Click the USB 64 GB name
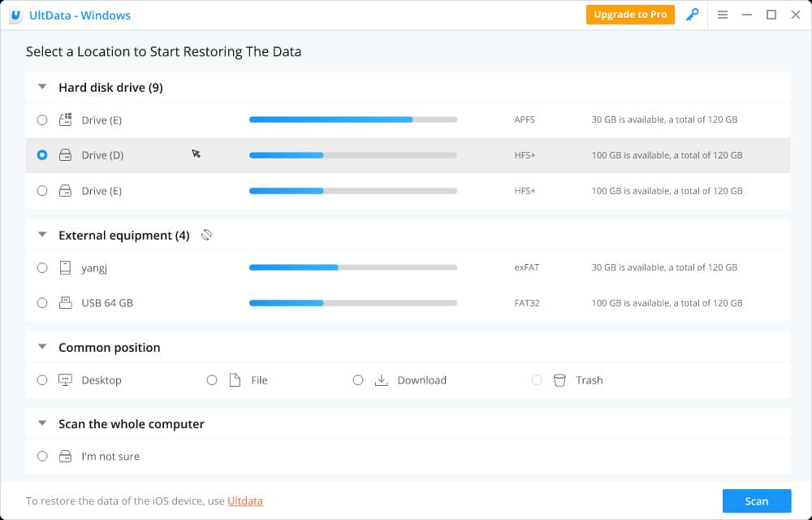Viewport: 812px width, 520px height. (x=107, y=303)
